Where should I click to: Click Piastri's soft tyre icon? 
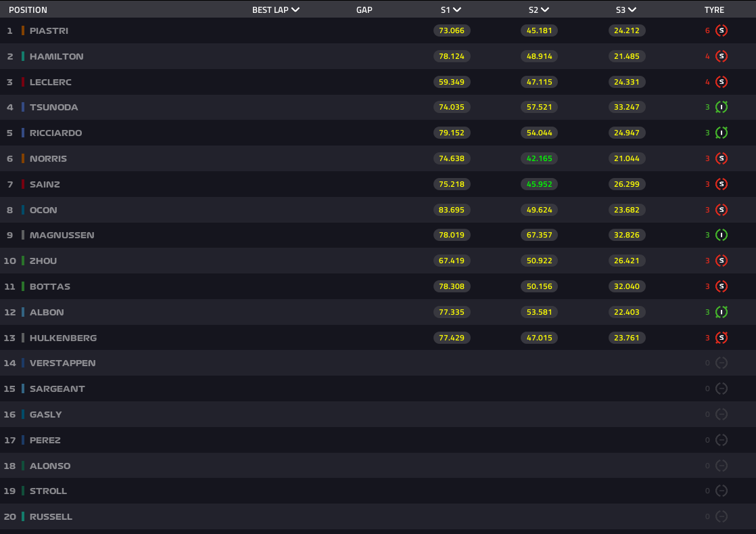[x=722, y=30]
